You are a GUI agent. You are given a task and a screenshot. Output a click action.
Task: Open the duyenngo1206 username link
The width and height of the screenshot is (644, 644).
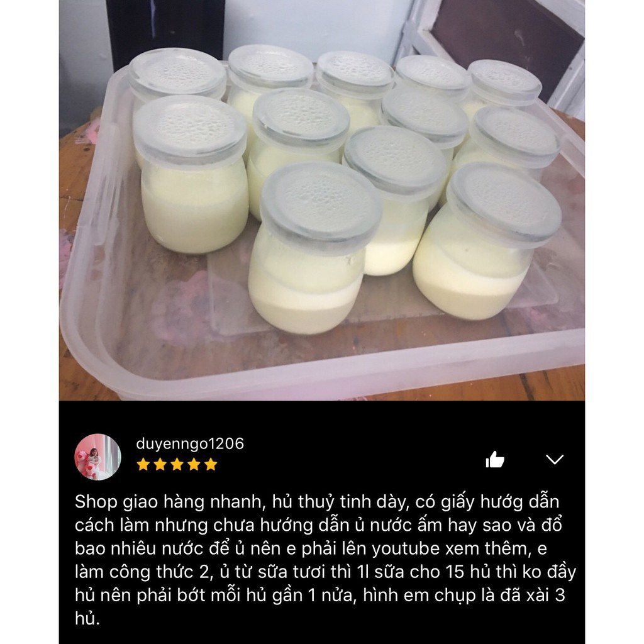click(190, 443)
